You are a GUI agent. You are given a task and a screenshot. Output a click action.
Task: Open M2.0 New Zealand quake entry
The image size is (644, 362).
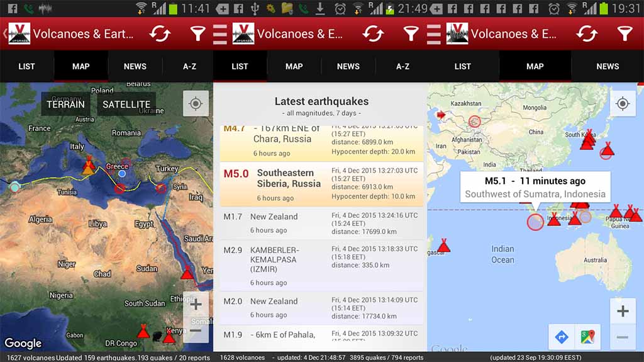click(321, 308)
